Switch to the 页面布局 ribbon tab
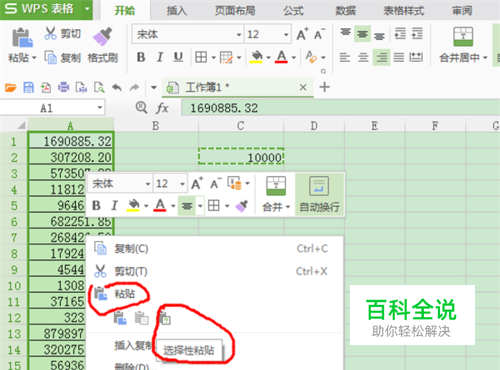This screenshot has width=500, height=370. click(x=235, y=11)
